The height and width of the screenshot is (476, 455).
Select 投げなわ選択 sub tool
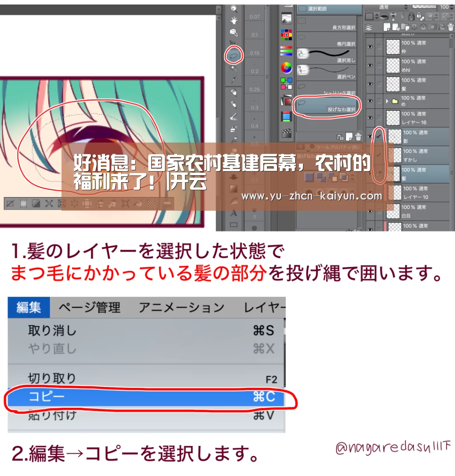pos(327,106)
